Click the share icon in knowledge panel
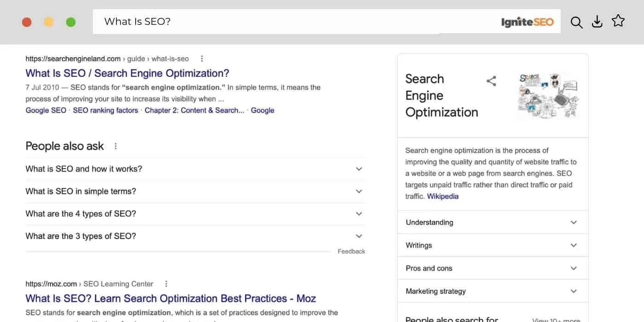Screen dimensions: 644x322 coord(491,81)
